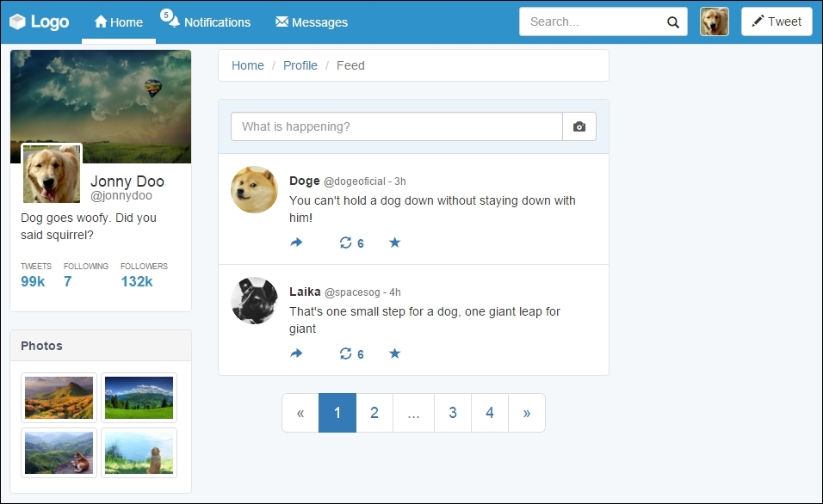The height and width of the screenshot is (504, 823).
Task: Open the blue sky green meadow thumbnail
Action: point(139,397)
